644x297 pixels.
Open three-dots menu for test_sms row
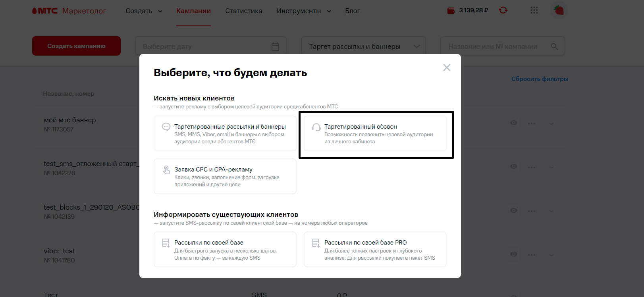coord(532,167)
